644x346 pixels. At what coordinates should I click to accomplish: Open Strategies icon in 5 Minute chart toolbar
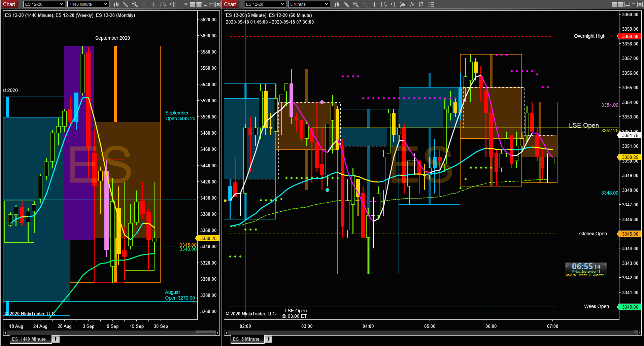coord(412,4)
